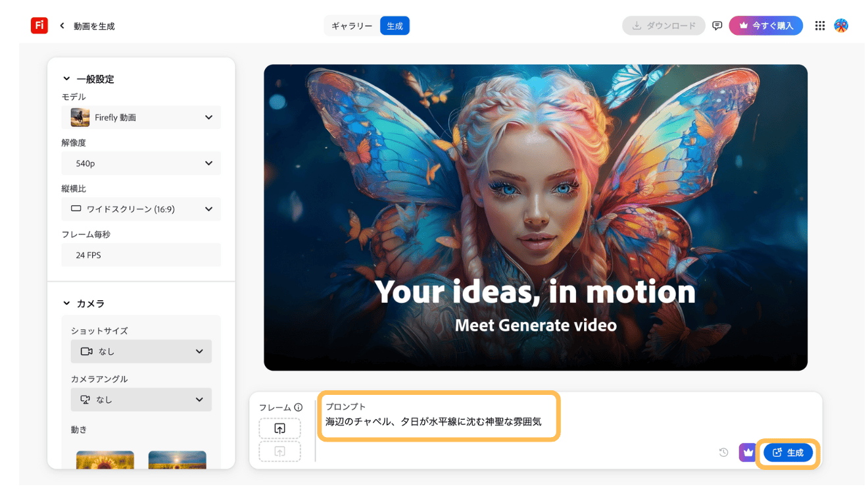Select the 生成 tab at the top

395,26
